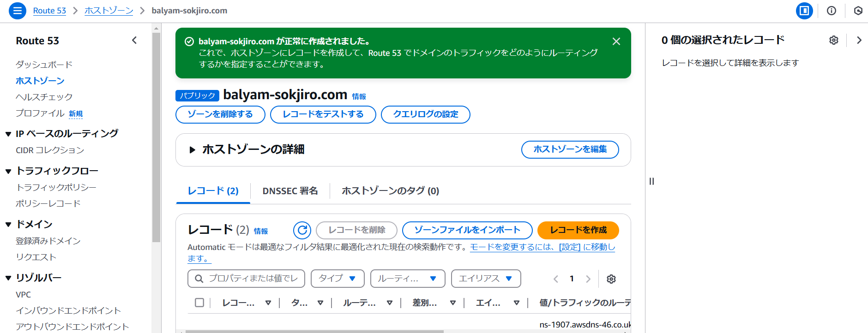Switch to the ホストゾーンのタグ tab

click(390, 191)
